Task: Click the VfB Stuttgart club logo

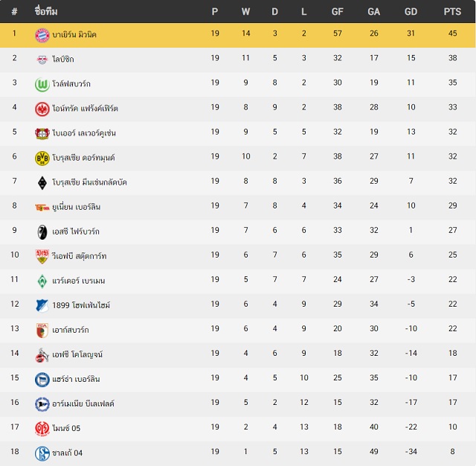Action: click(42, 257)
